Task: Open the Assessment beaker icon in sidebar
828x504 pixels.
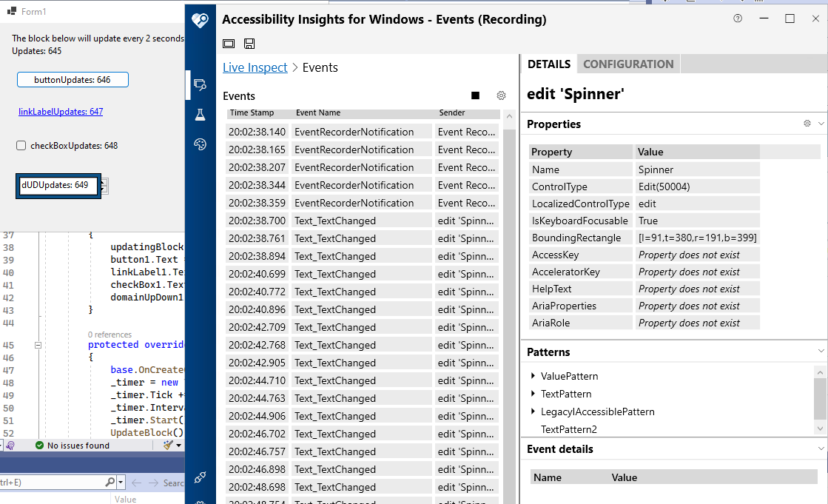Action: click(x=199, y=115)
